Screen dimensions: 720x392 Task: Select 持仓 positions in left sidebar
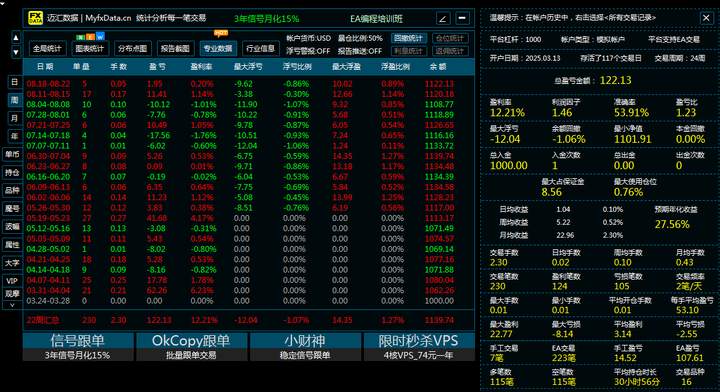(12, 172)
